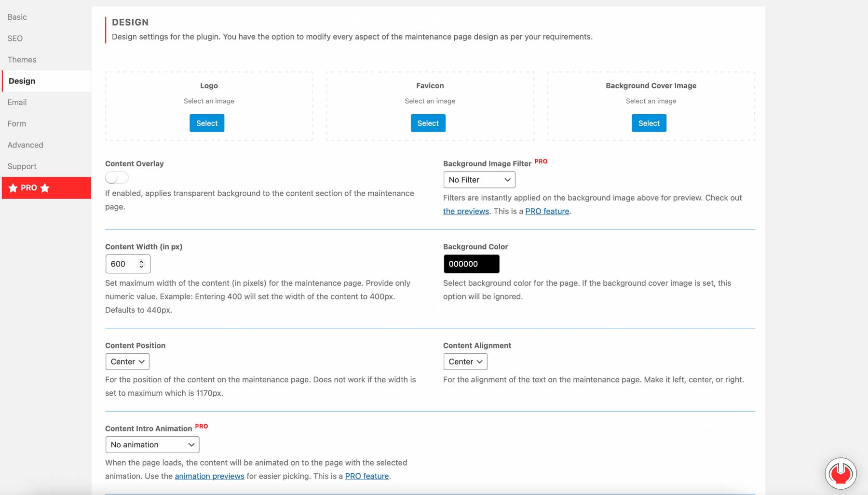Switch to the Basic settings tab

(17, 17)
